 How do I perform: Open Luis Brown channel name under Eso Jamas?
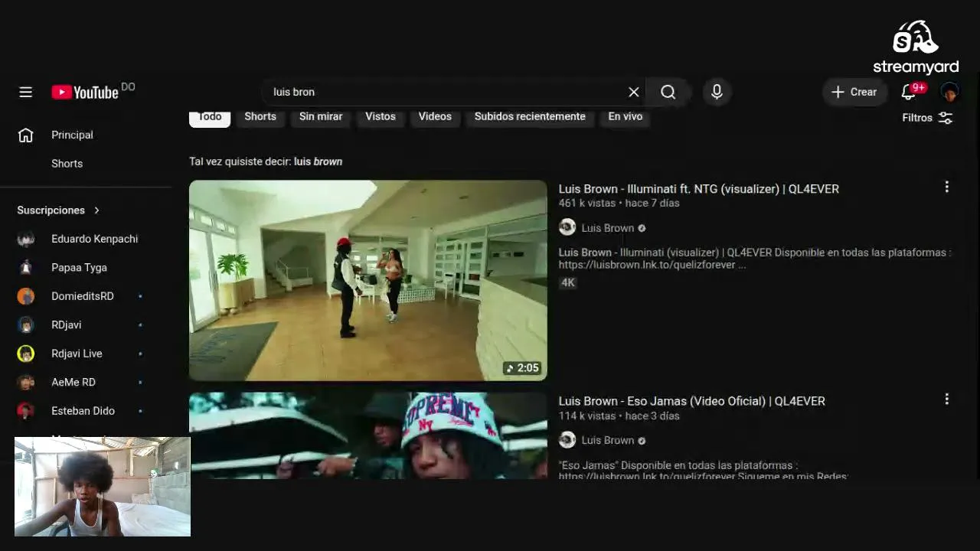tap(608, 440)
